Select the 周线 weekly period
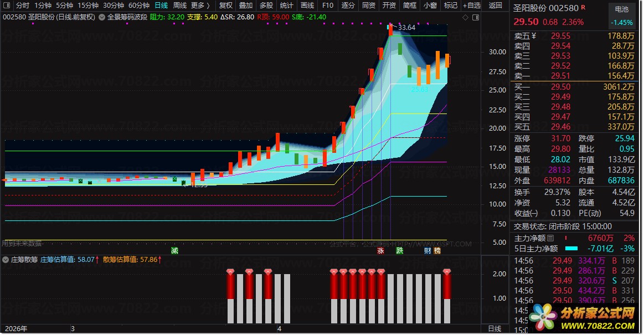This screenshot has height=335, width=644. coord(180,6)
